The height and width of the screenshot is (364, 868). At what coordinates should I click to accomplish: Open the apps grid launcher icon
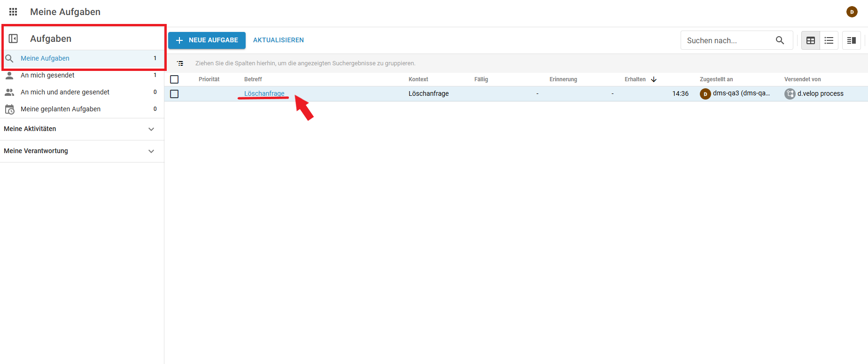[13, 12]
